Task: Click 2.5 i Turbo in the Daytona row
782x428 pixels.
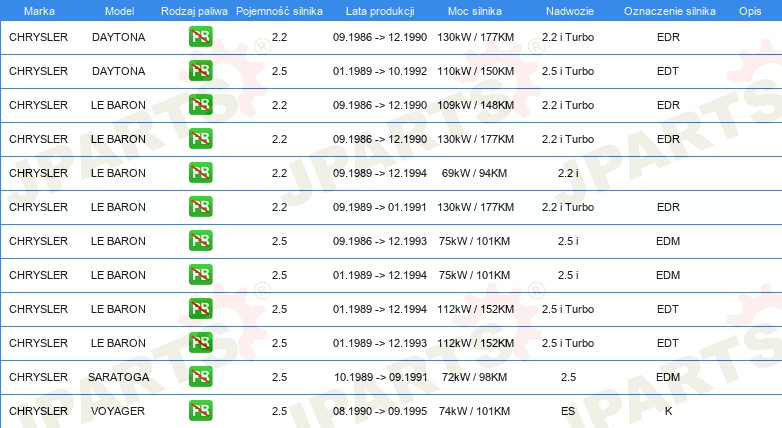Action: (568, 71)
